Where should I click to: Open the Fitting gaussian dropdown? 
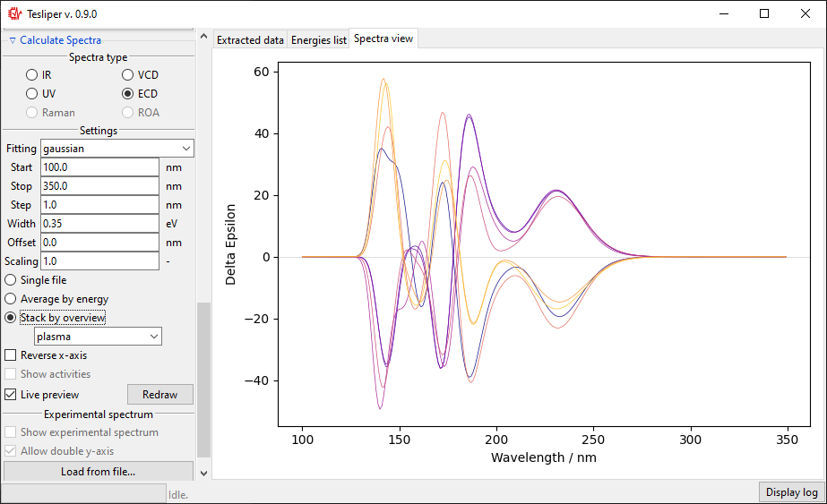pyautogui.click(x=116, y=149)
